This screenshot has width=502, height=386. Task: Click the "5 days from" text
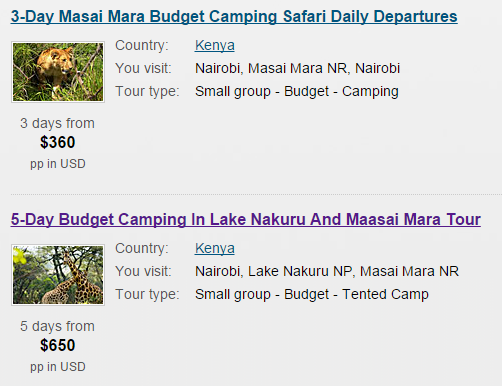[x=57, y=326]
